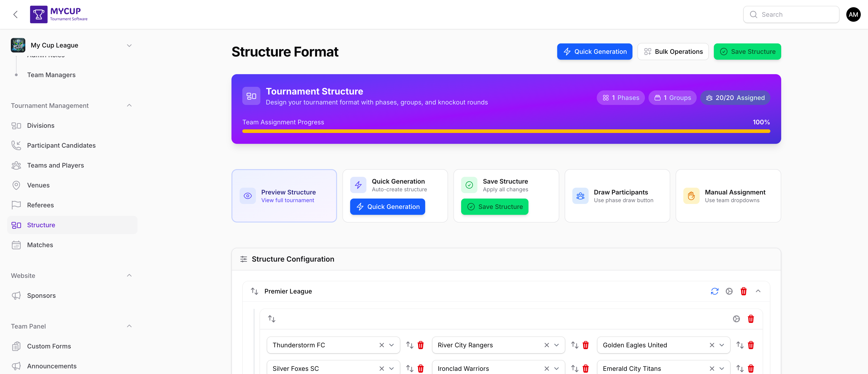Open Premier League settings via gear icon
The image size is (868, 374).
pos(729,291)
